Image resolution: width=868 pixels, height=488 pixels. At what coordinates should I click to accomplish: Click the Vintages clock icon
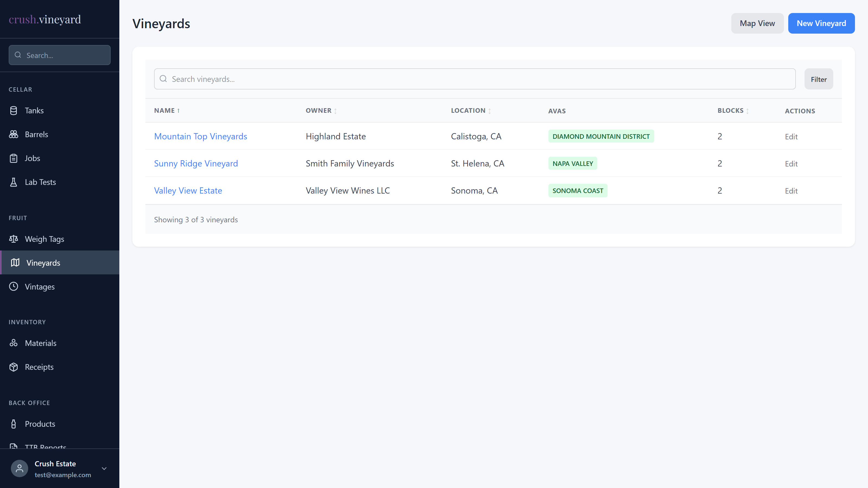14,287
